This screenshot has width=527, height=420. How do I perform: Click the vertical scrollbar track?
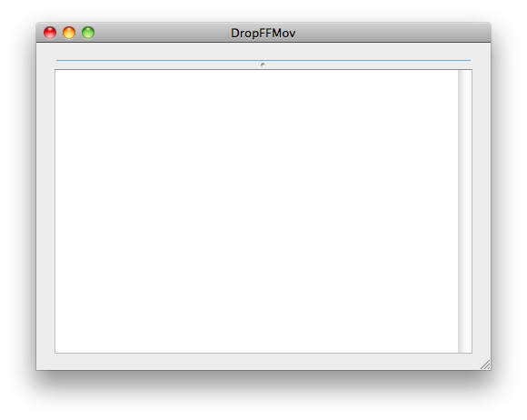coord(465,211)
